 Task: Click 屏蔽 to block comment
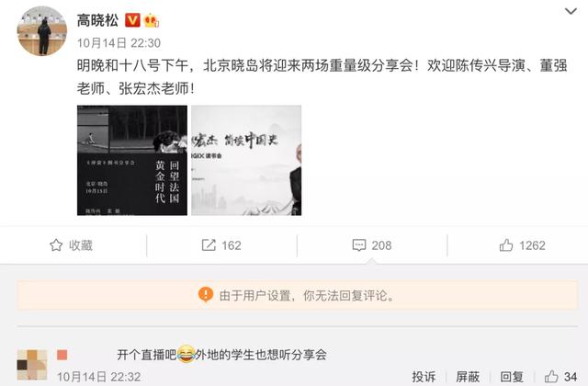(x=468, y=377)
